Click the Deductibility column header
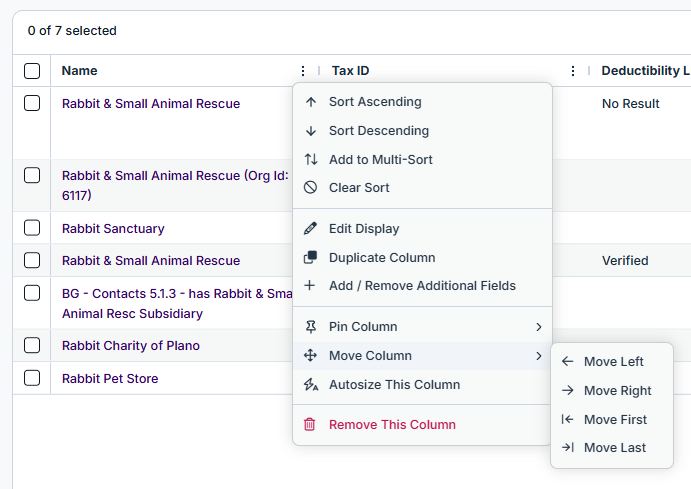Screen dimensions: 691x489 646,71
